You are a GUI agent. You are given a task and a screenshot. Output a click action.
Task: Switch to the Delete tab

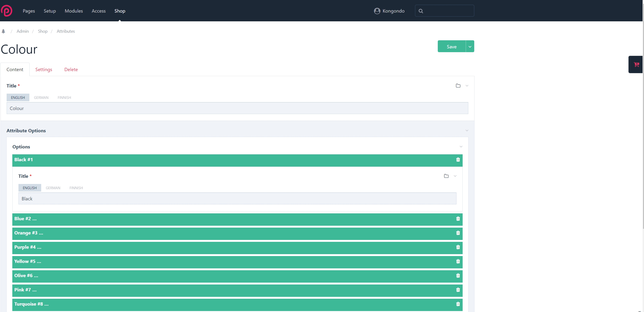pyautogui.click(x=71, y=69)
